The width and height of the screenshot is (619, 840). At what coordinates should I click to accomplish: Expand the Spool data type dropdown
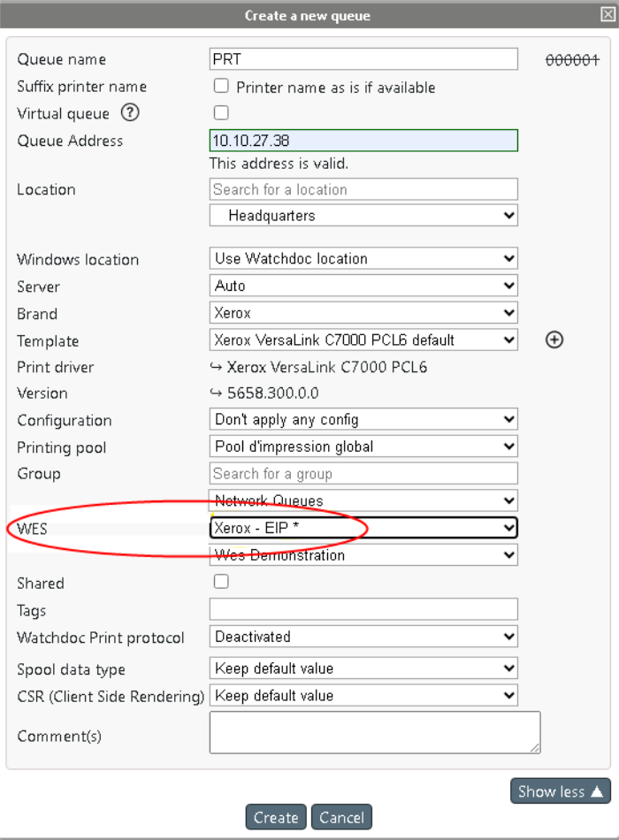coord(363,668)
